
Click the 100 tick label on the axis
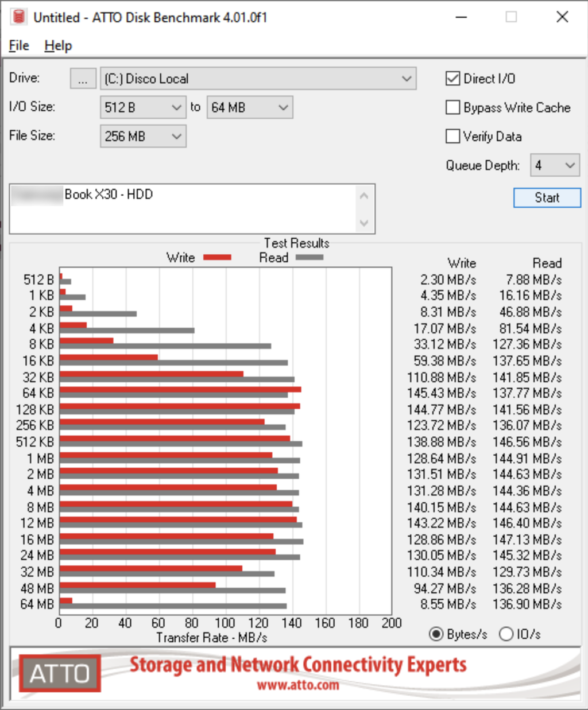(225, 623)
